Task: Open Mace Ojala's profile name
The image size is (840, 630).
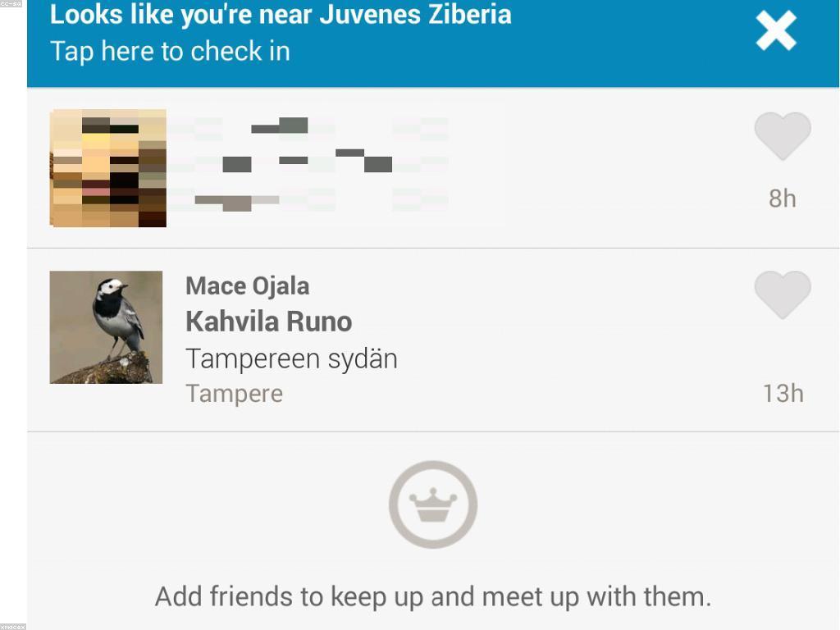Action: (247, 286)
